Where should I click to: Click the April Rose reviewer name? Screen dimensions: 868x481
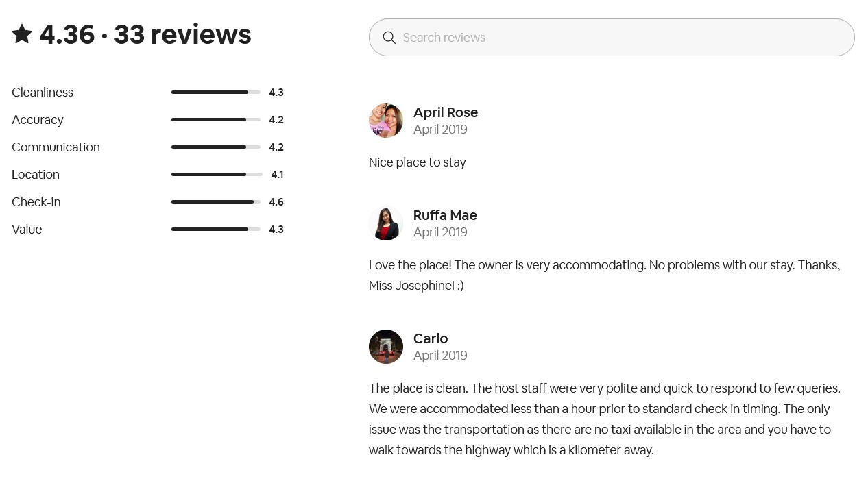446,112
